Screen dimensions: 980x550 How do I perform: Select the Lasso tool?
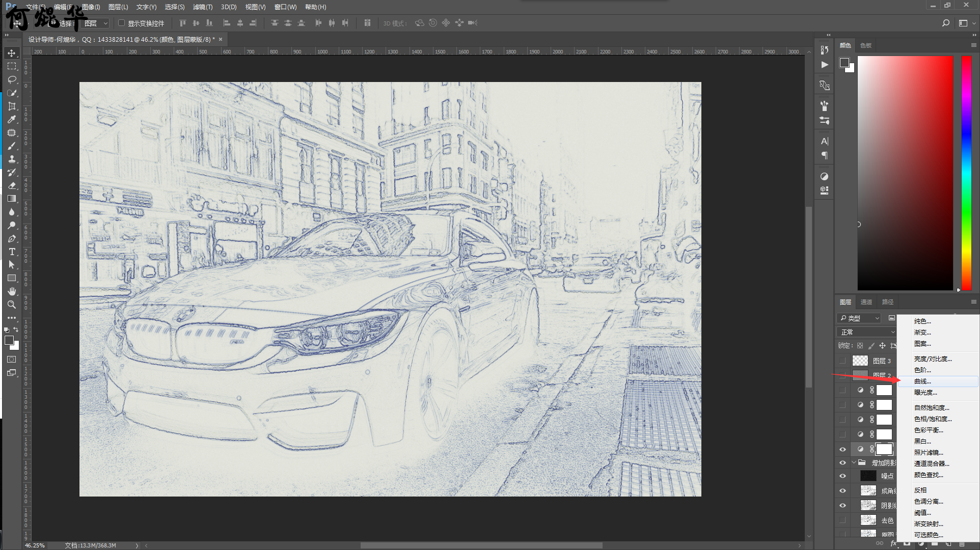click(12, 80)
